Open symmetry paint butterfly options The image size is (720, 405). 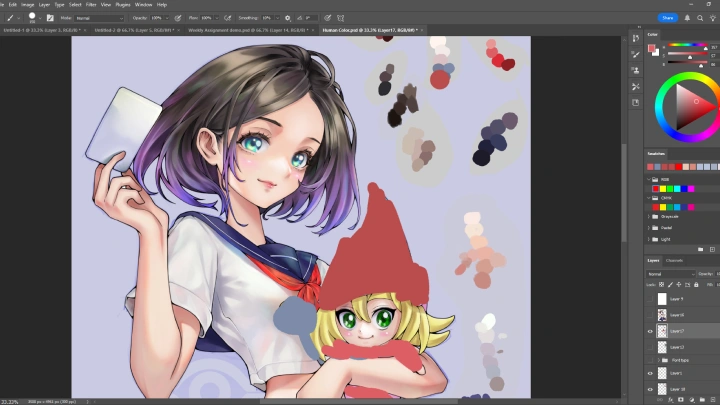tap(340, 18)
